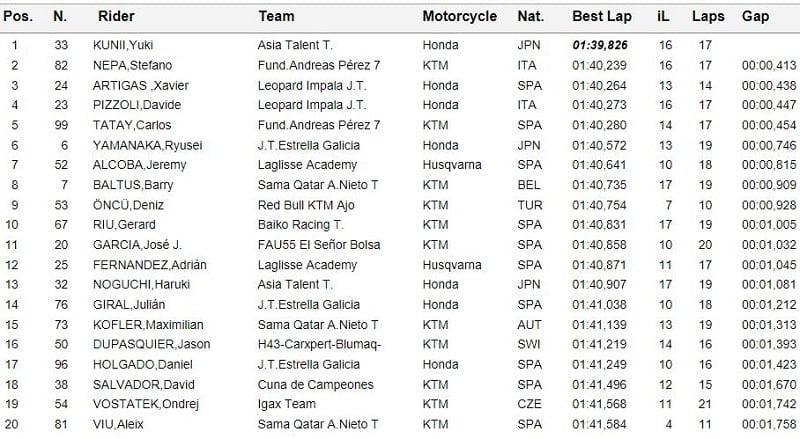Screen dimensions: 800x439
Task: Click the Best Lap column header
Action: 600,17
